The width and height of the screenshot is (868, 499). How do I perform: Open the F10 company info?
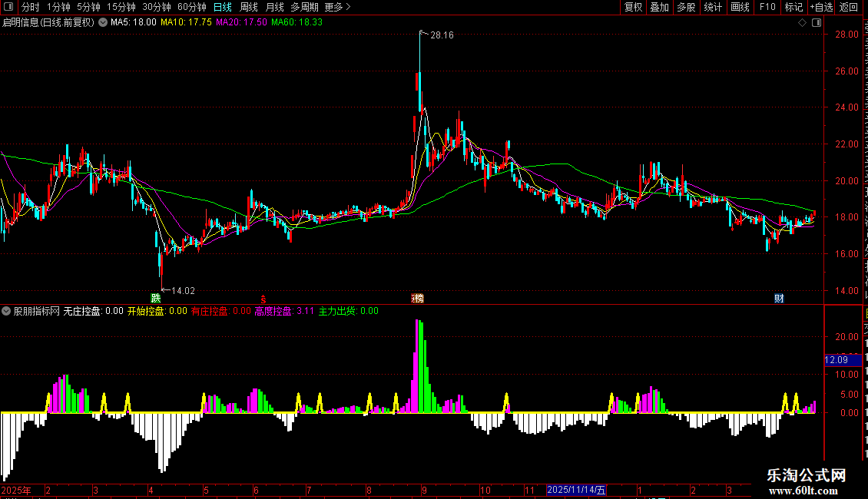coord(767,7)
